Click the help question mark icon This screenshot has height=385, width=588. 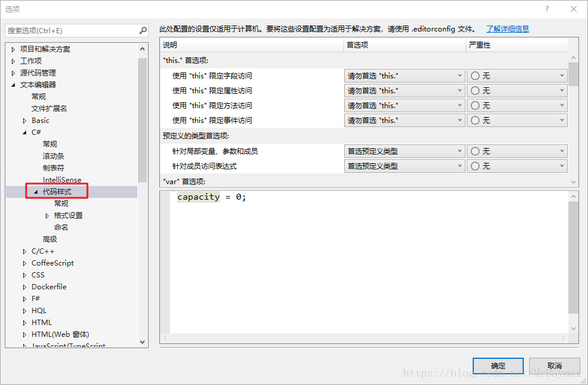tap(547, 9)
